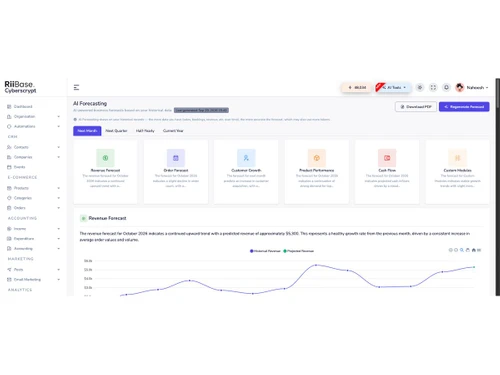This screenshot has height=375, width=500.
Task: Collapse the sidebar with the hamburger icon
Action: point(76,87)
